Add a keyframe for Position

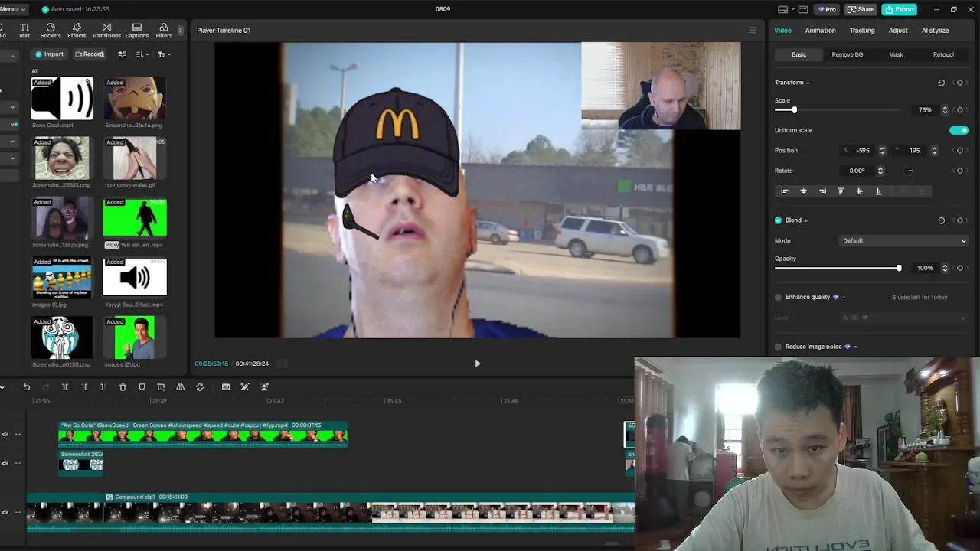tap(960, 151)
